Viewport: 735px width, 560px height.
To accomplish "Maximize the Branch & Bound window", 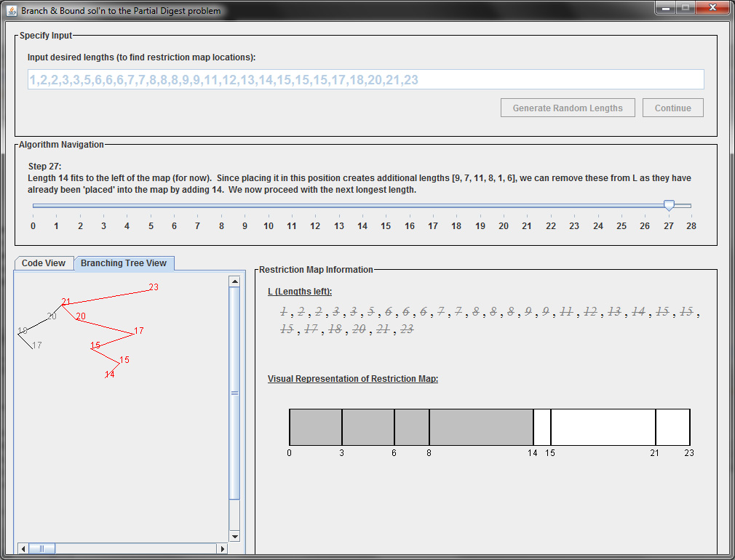I will click(x=685, y=8).
